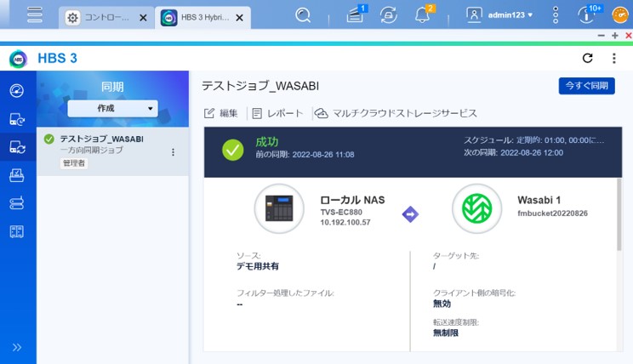Refresh the HBS 3 window
This screenshot has height=364, width=633.
point(587,58)
